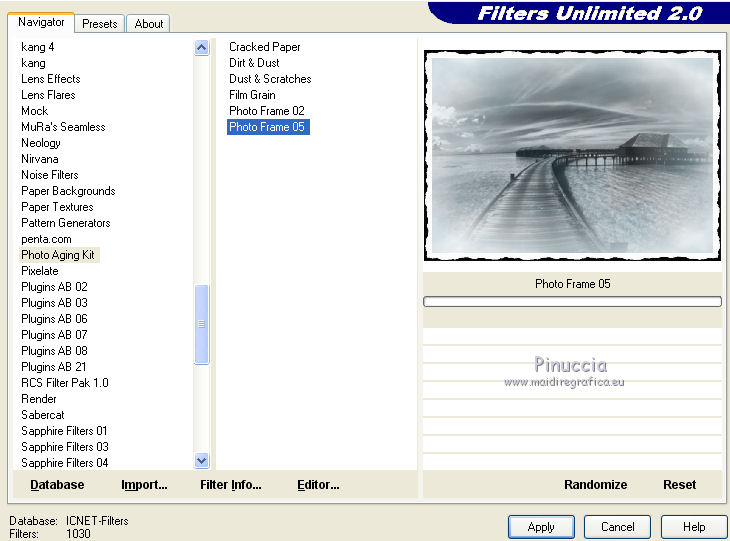Click the Import... button
Viewport: 730px width, 541px height.
[x=144, y=485]
